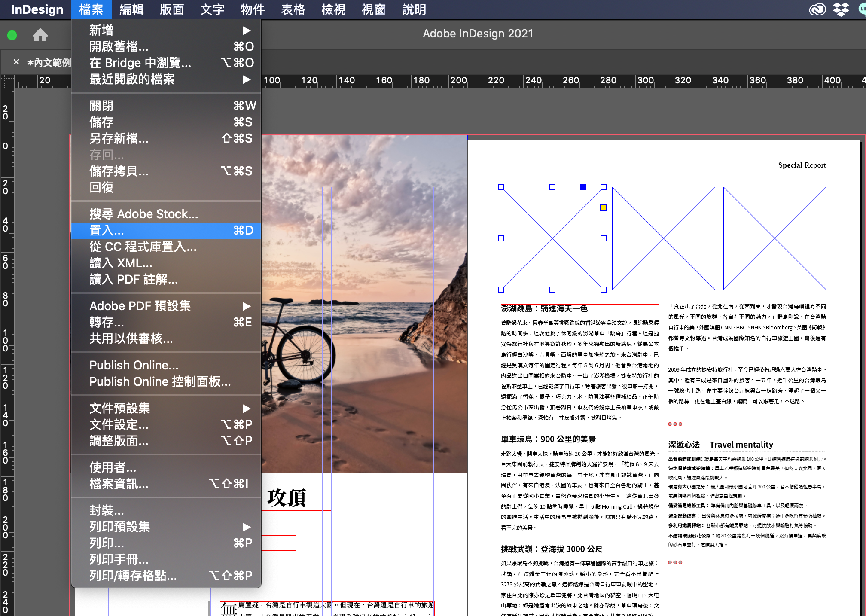Click the solid blue frame anchor square
The image size is (866, 616).
point(583,187)
